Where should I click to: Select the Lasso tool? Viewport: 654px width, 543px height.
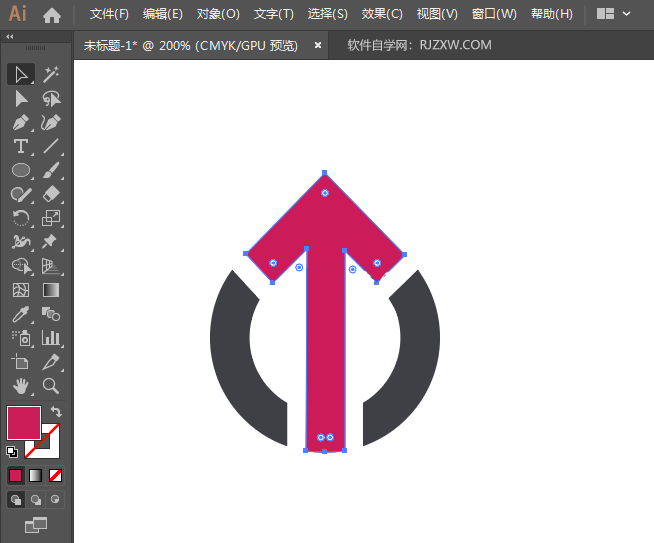point(51,99)
